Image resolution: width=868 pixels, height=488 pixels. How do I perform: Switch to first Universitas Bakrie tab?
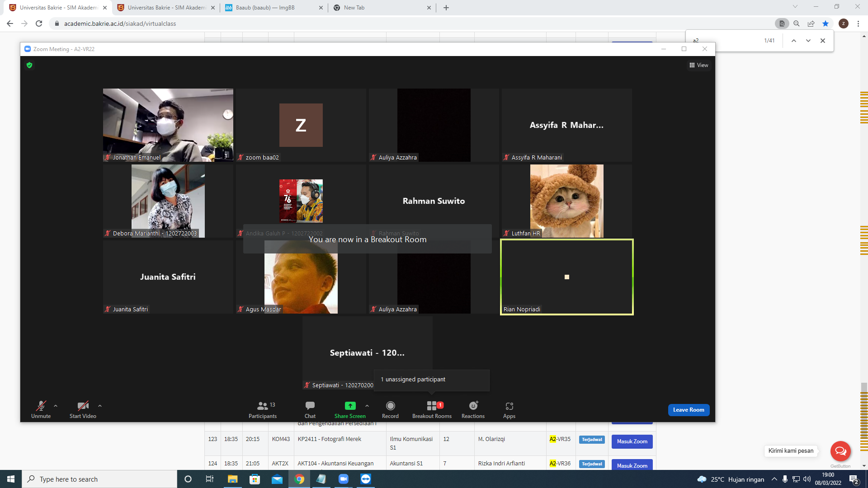pos(58,8)
